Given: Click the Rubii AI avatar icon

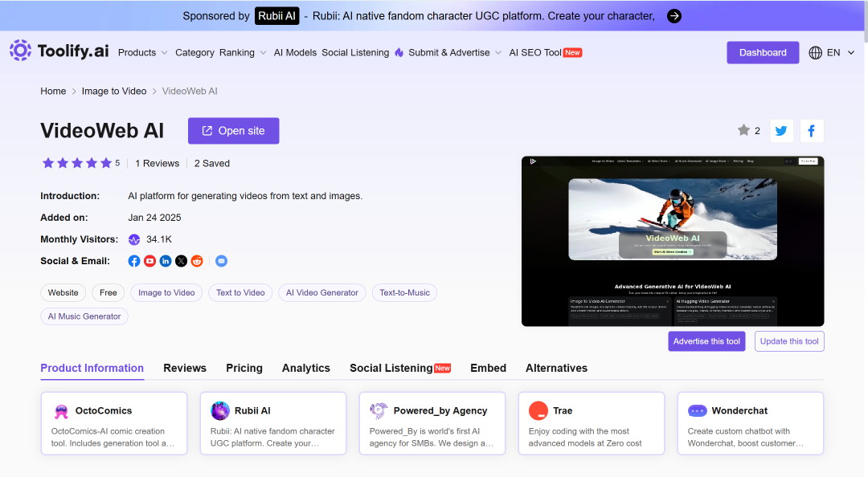Looking at the screenshot, I should [220, 411].
